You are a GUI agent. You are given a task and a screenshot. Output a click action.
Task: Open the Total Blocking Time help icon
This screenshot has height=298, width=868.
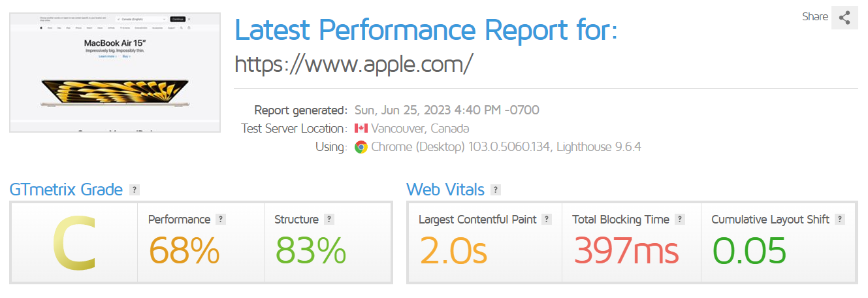680,220
